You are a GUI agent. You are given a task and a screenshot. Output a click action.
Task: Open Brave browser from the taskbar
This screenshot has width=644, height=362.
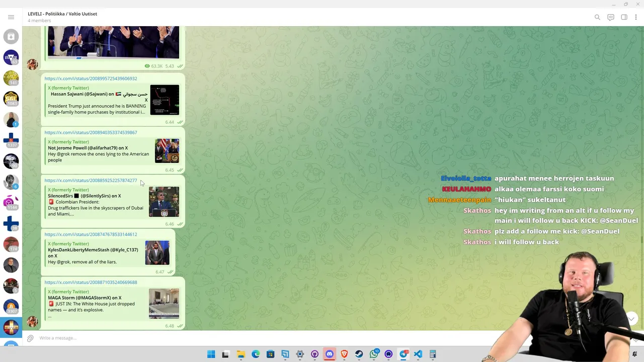(344, 354)
